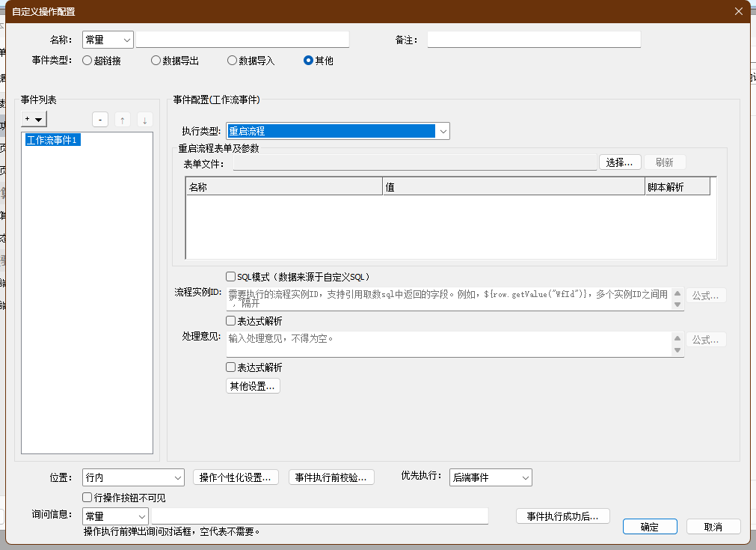Expand the 优先执行 dropdown showing 后端事件
The image size is (756, 550).
[491, 477]
